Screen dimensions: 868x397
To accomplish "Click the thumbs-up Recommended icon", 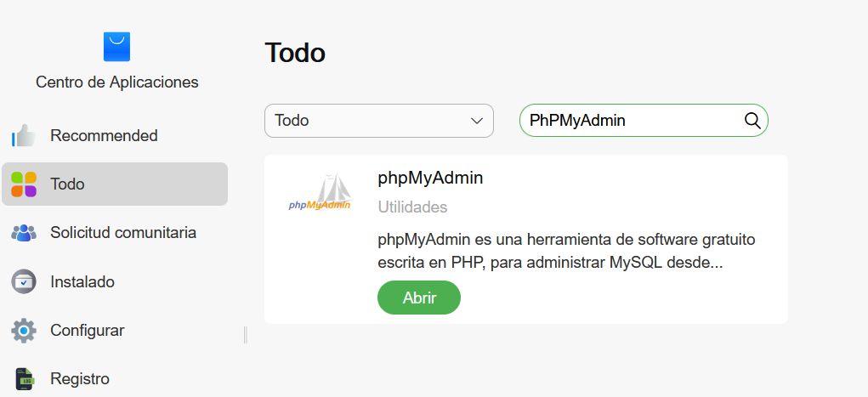I will point(24,136).
